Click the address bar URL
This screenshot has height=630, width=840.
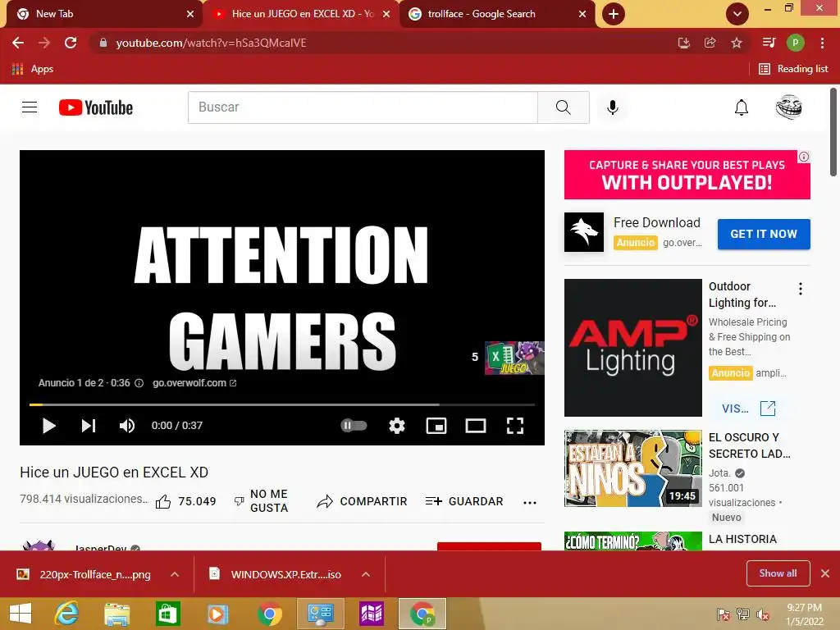pyautogui.click(x=211, y=43)
